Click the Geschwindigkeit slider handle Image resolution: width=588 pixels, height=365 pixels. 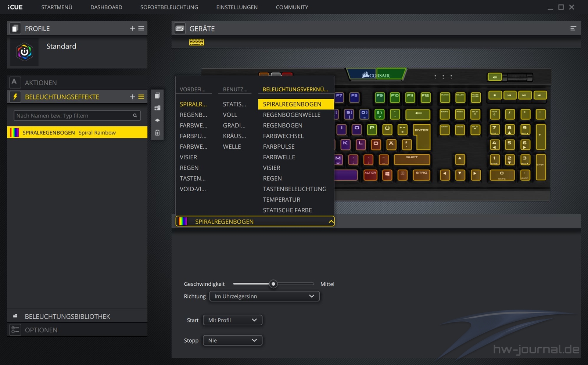point(273,284)
